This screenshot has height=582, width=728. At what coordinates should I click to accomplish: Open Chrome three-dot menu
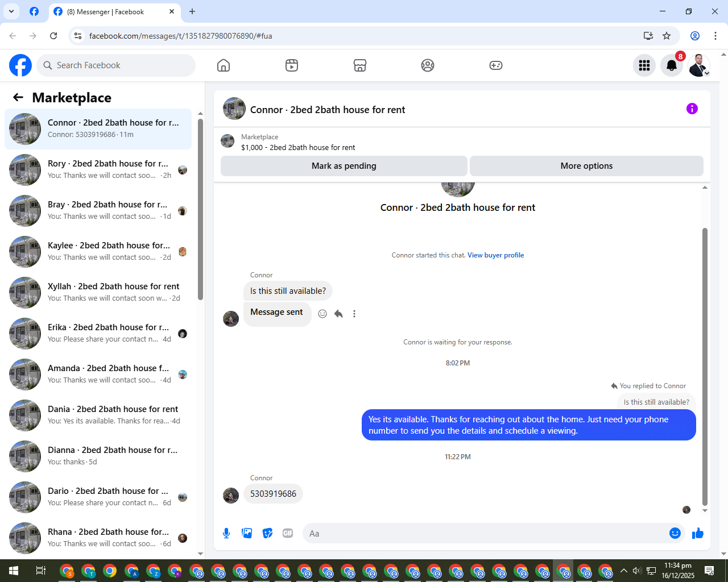pos(715,36)
